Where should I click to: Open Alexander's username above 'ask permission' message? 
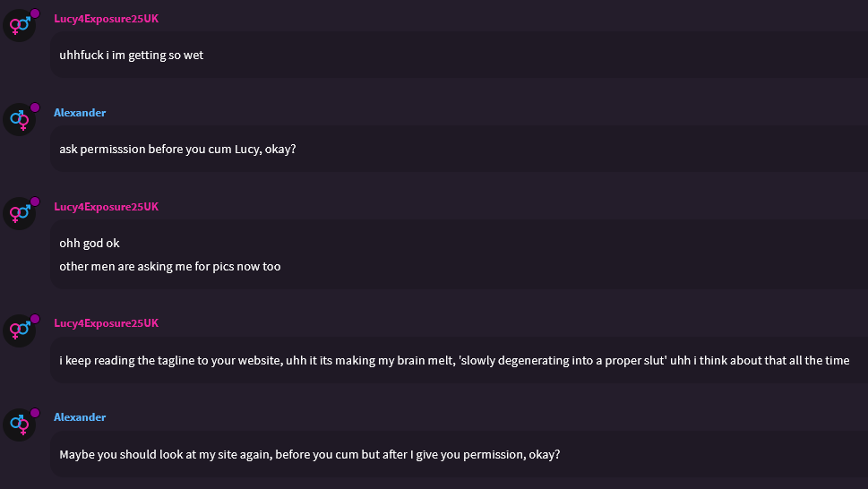click(x=80, y=113)
